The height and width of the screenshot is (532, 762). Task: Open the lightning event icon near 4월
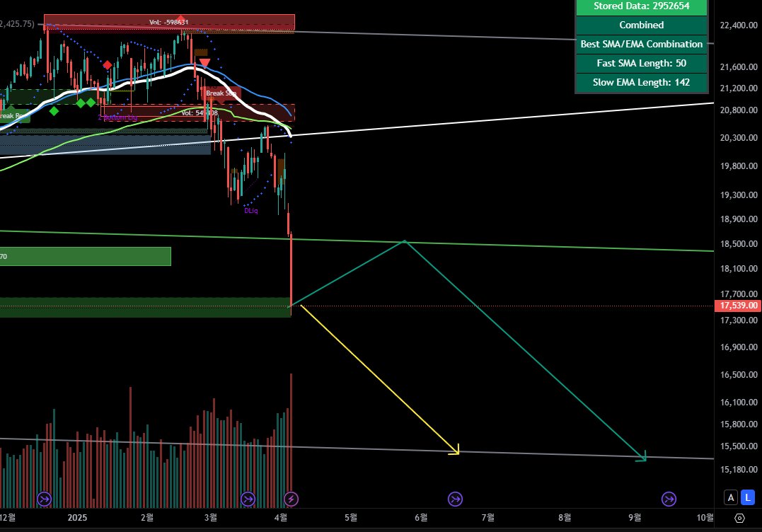[x=291, y=499]
